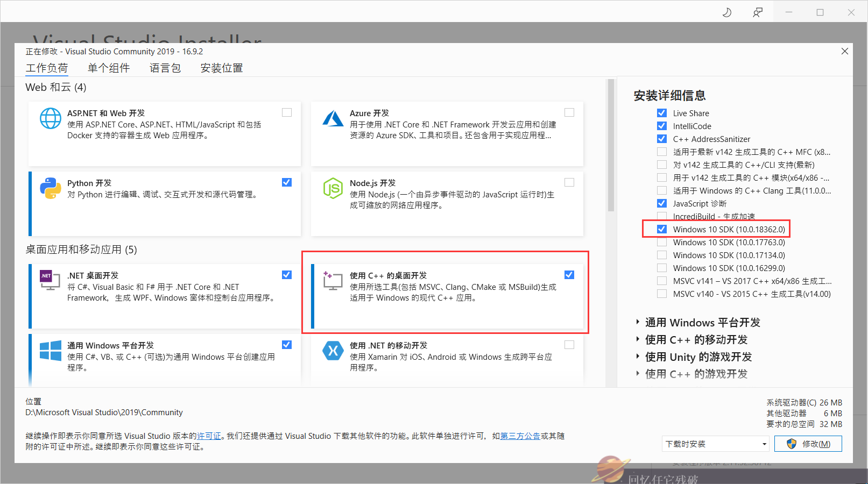This screenshot has height=484, width=868.
Task: Click the Xamarin icon for .NET 移动开发
Action: 333,351
